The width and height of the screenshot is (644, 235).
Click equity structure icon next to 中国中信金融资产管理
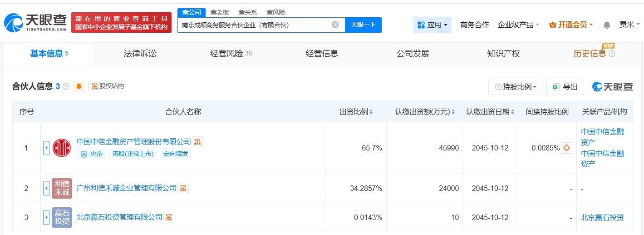pos(197,142)
